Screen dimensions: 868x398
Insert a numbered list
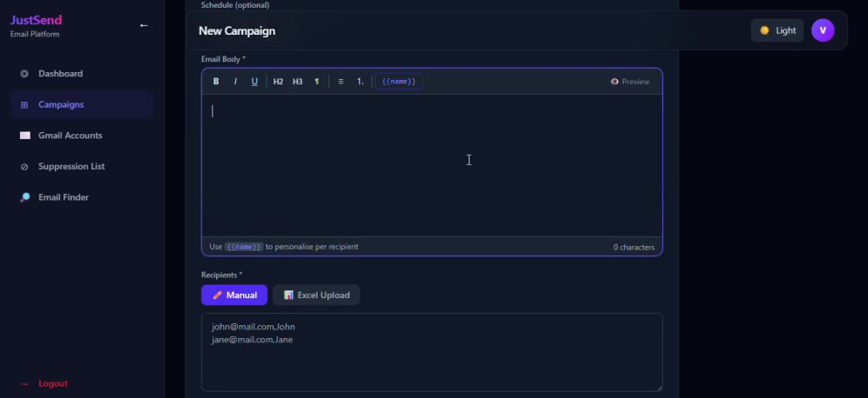pos(360,82)
